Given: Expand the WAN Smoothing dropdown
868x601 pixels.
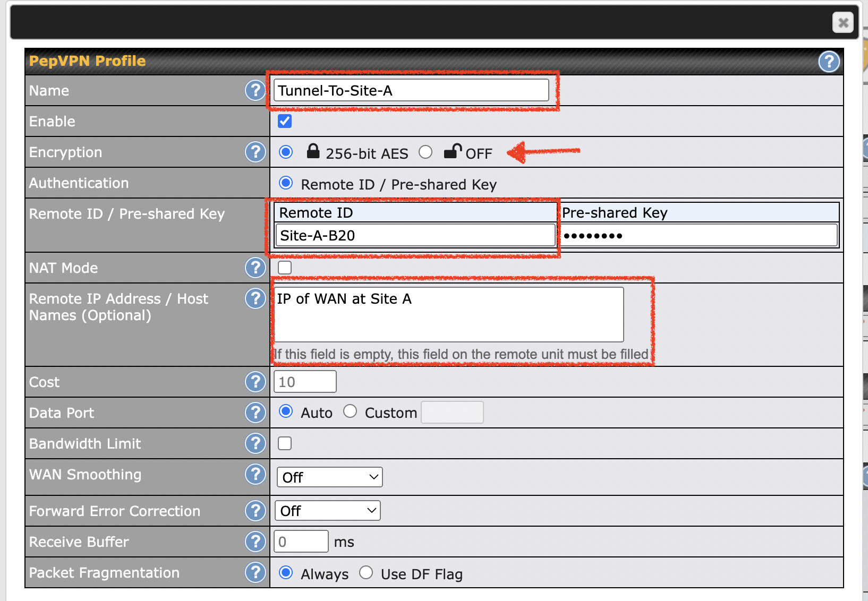Looking at the screenshot, I should [329, 477].
